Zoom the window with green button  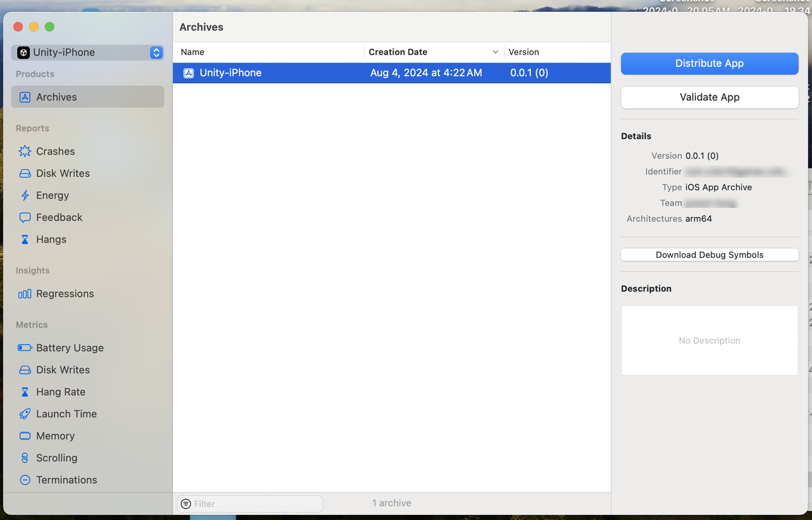pos(49,26)
